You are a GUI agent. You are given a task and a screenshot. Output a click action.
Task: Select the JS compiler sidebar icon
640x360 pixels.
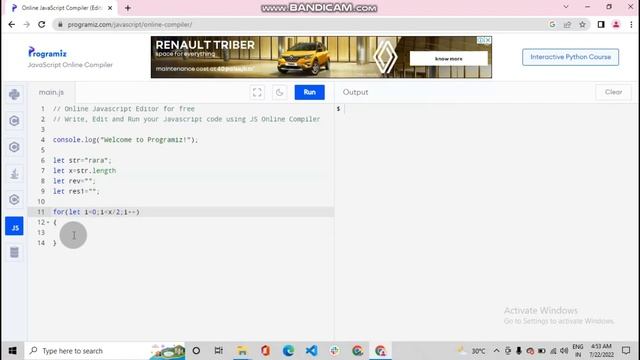click(x=14, y=226)
